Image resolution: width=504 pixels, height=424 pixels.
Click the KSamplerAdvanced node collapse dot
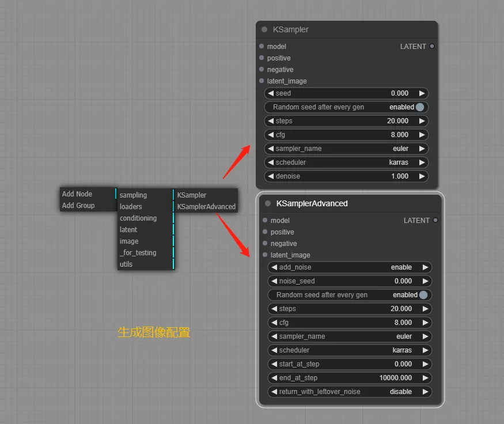click(268, 203)
